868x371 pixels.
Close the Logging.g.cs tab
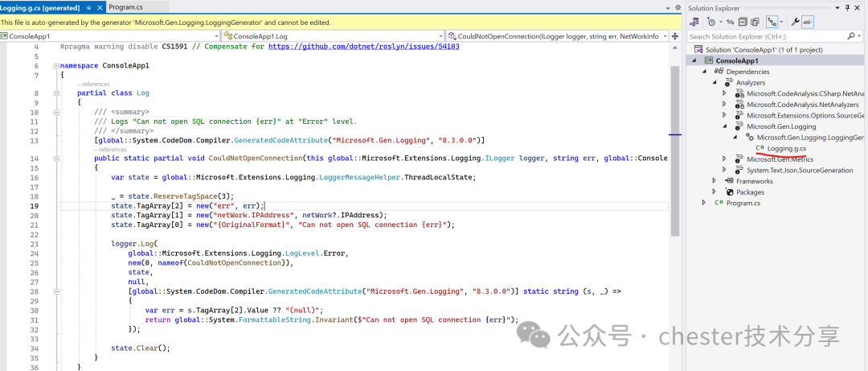[100, 8]
